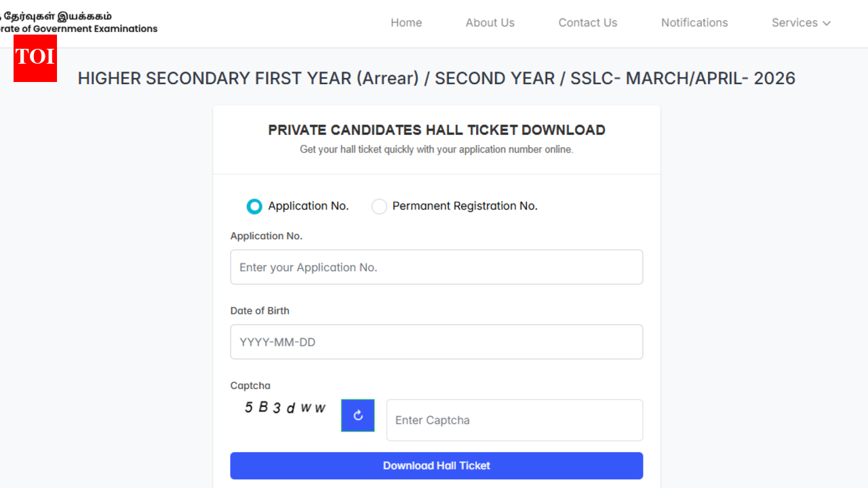Click the Higher Secondary March/April 2026 heading
This screenshot has width=868, height=488.
436,79
